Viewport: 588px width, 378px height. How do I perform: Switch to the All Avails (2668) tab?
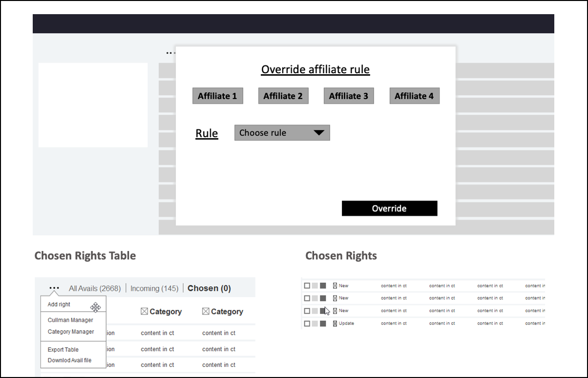pyautogui.click(x=95, y=288)
